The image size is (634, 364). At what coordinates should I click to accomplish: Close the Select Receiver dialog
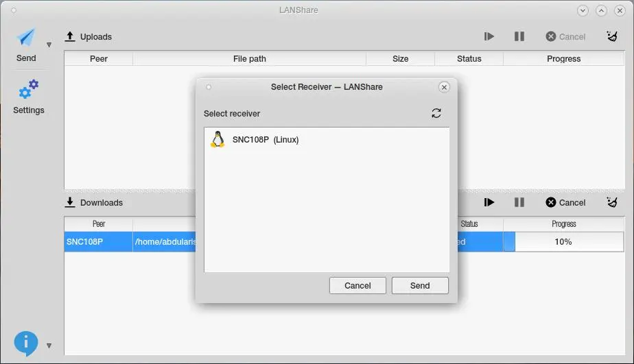(444, 87)
